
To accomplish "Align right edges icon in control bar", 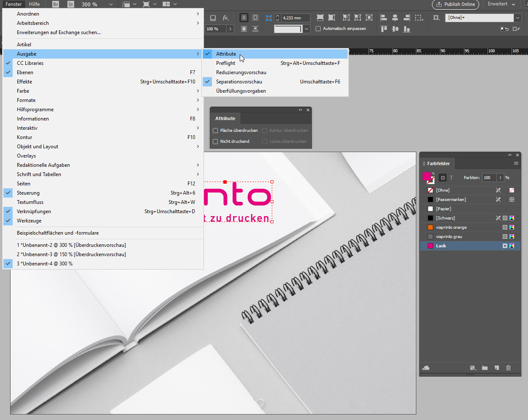I will point(407,18).
